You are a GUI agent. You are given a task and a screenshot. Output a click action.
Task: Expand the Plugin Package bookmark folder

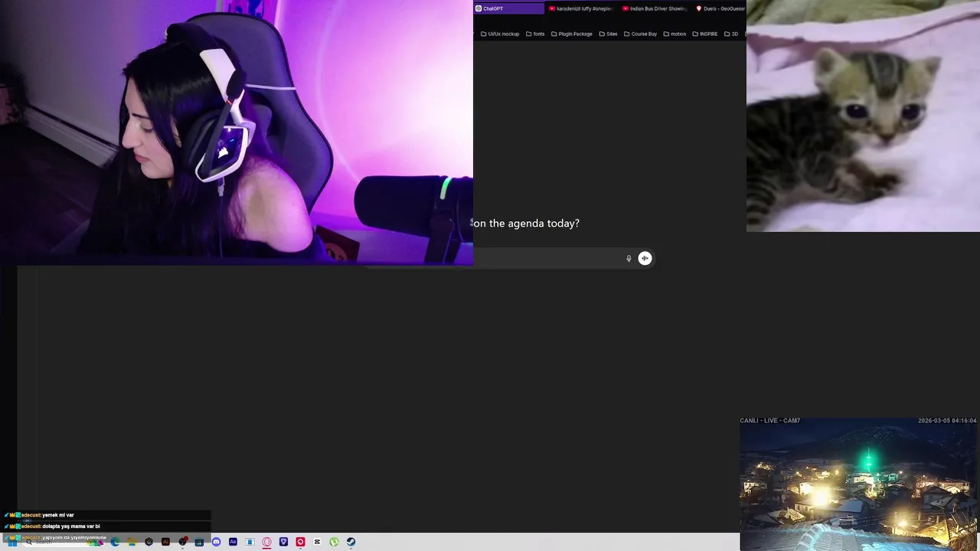[x=572, y=34]
